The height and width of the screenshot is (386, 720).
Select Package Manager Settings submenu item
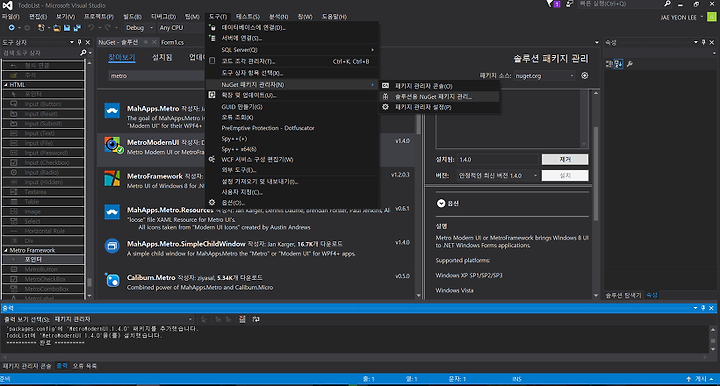(x=439, y=107)
